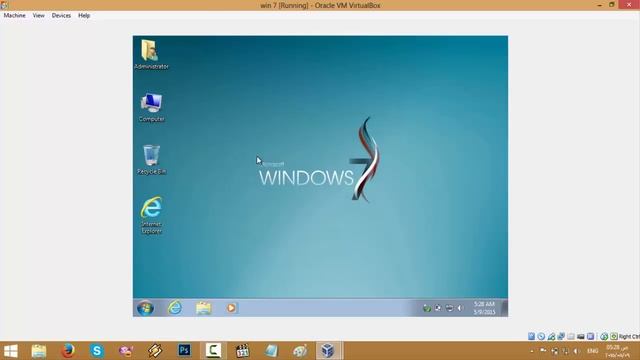Click the blue video capture indicator in status bar

(x=591, y=336)
